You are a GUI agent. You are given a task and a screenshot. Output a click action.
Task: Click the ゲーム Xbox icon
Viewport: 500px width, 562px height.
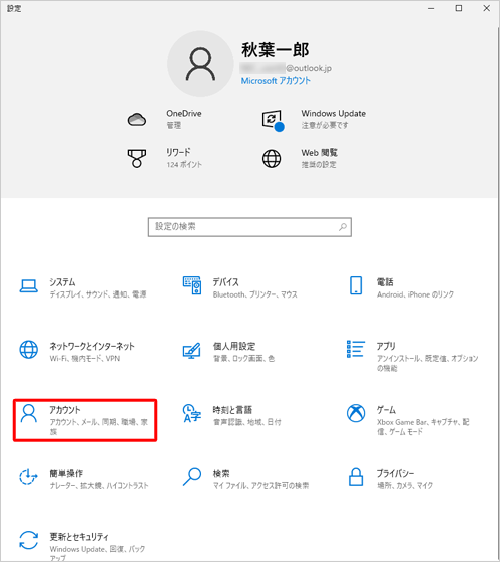tap(356, 413)
